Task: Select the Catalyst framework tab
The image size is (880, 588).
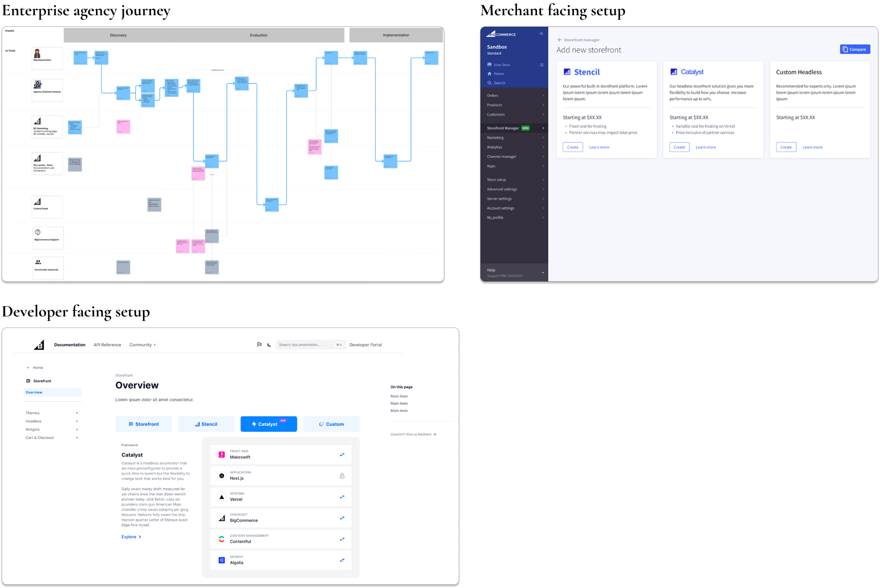Action: pos(268,424)
